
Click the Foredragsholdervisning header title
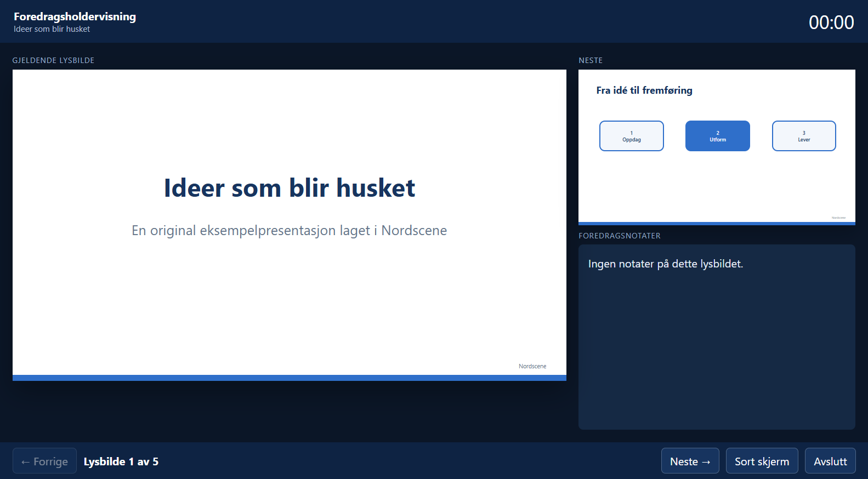point(75,16)
